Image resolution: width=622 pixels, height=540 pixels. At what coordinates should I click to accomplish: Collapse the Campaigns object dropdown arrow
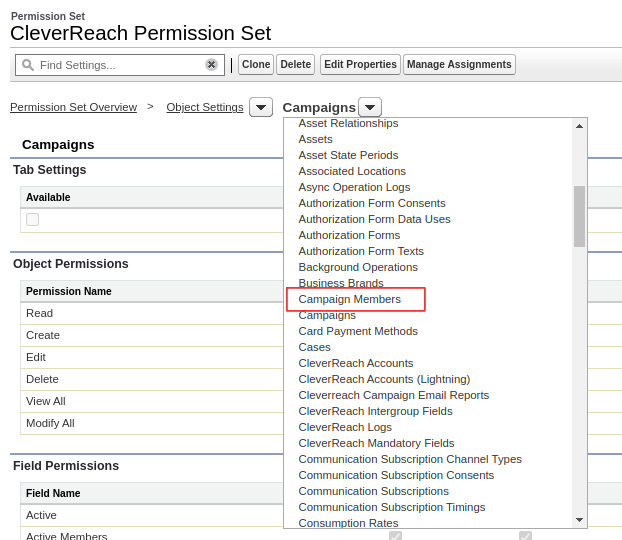pyautogui.click(x=370, y=107)
